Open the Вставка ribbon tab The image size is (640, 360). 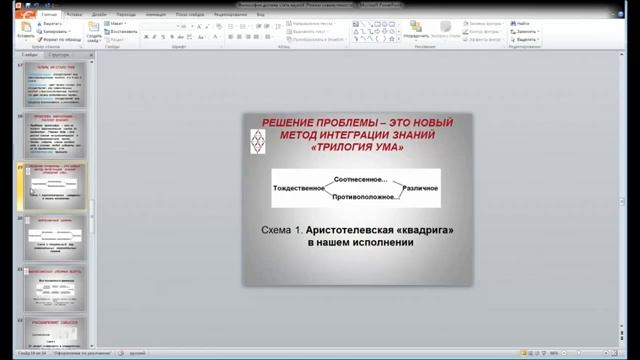(x=74, y=14)
